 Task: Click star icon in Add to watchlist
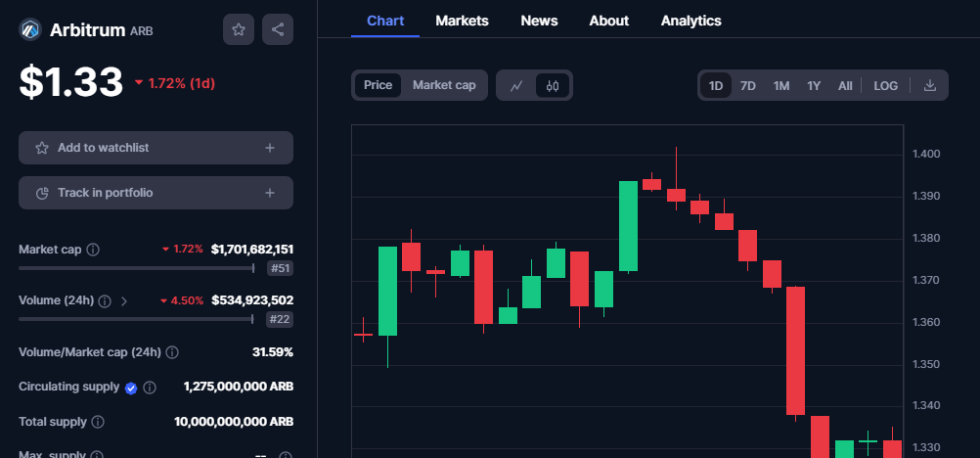point(42,148)
